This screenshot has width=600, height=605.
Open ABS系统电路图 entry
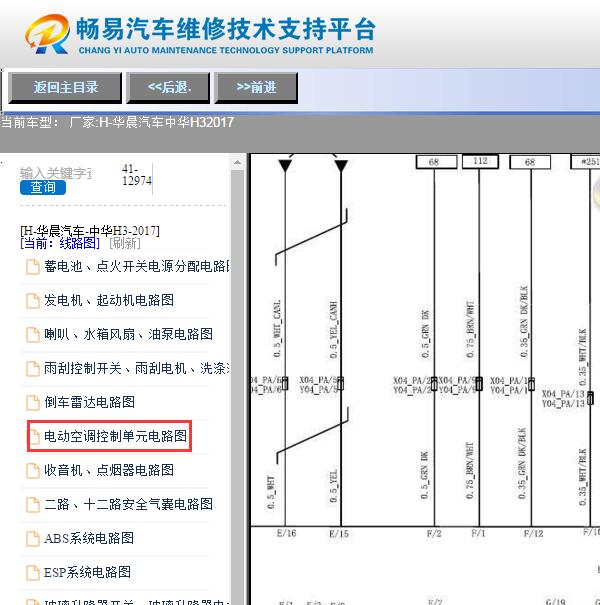[89, 538]
